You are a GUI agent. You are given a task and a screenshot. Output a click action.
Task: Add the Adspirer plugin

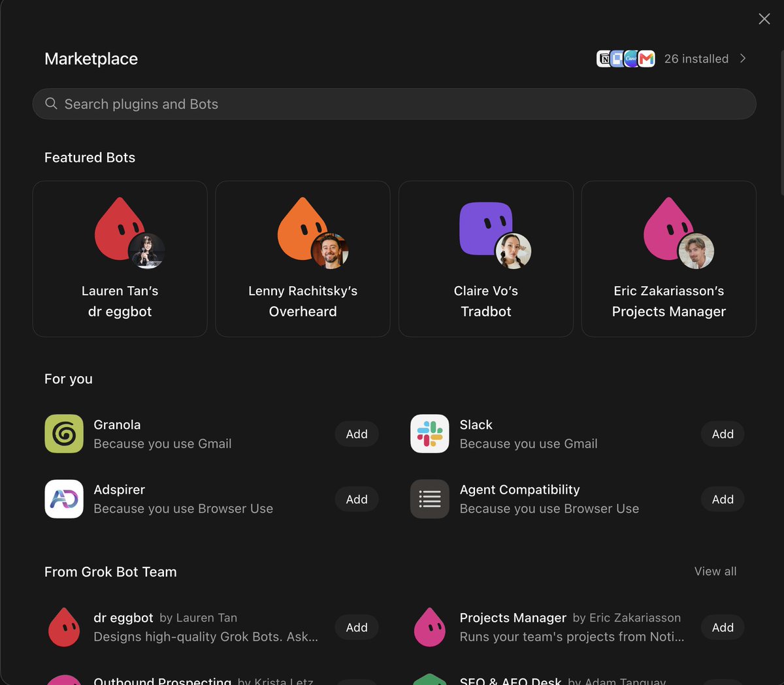point(357,500)
